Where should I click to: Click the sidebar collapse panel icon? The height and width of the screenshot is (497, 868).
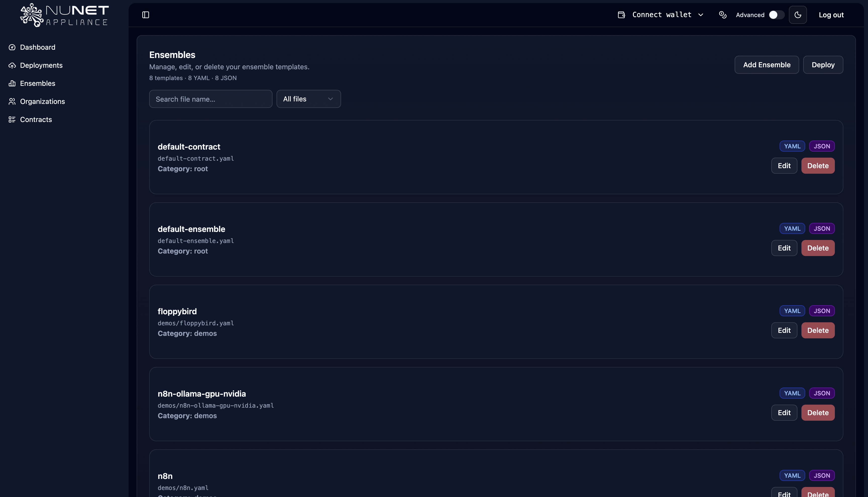point(145,15)
